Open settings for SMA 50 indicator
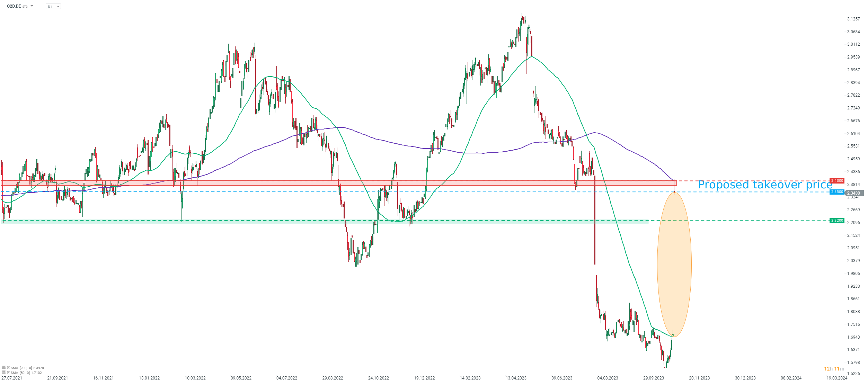The height and width of the screenshot is (384, 868). tap(4, 372)
